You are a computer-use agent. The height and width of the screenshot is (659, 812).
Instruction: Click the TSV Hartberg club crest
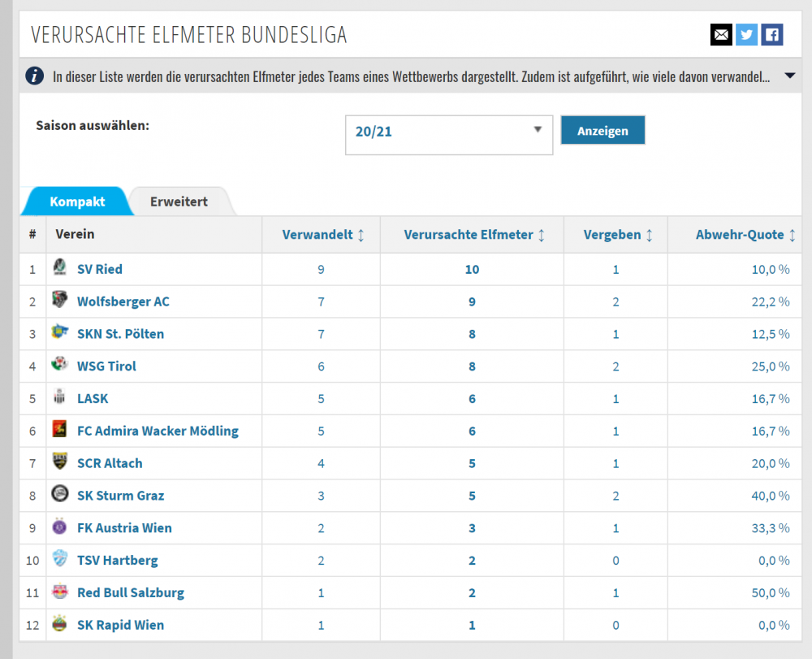tap(59, 558)
